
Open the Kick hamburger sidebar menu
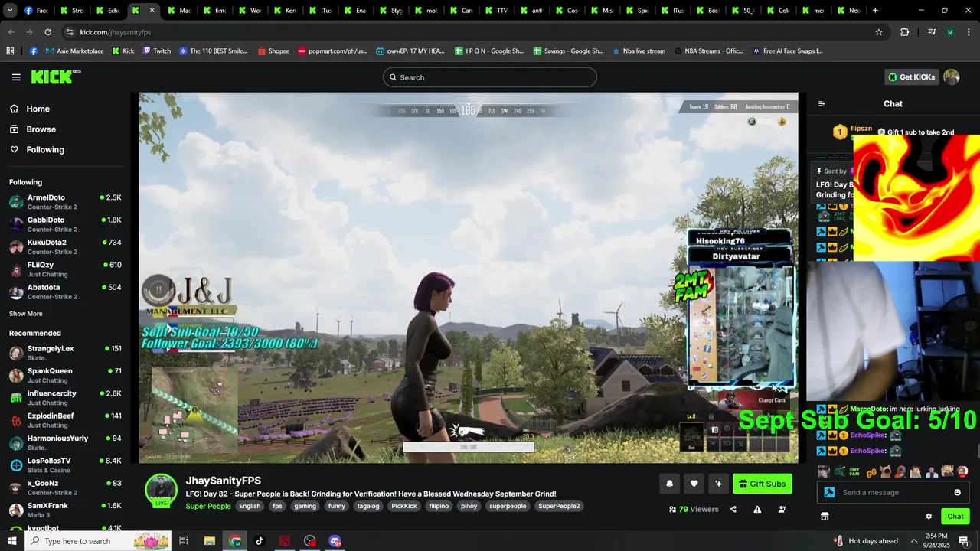(16, 77)
